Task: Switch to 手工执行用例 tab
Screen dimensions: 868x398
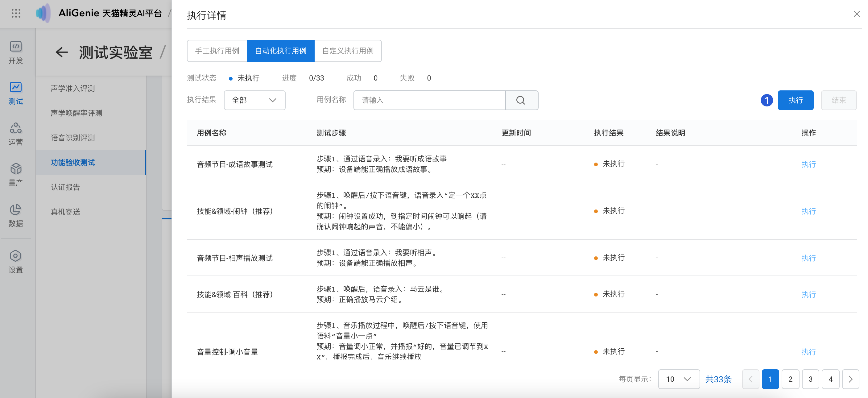Action: click(217, 51)
